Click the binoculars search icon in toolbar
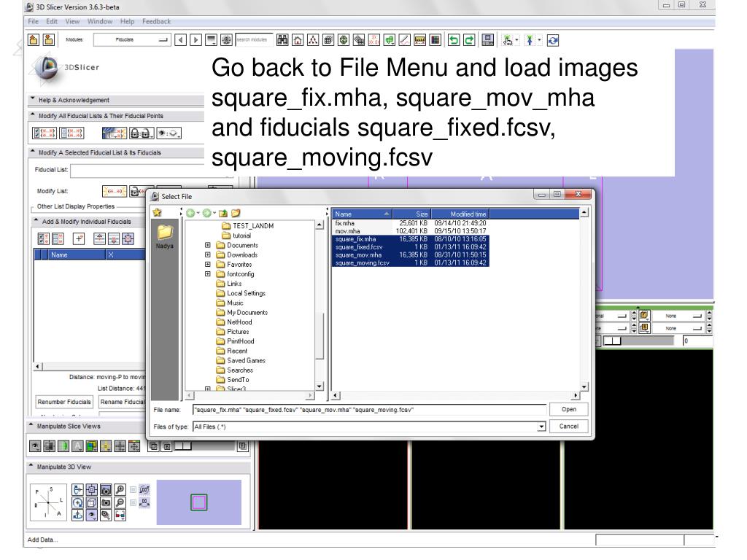747x560 pixels. click(x=282, y=41)
